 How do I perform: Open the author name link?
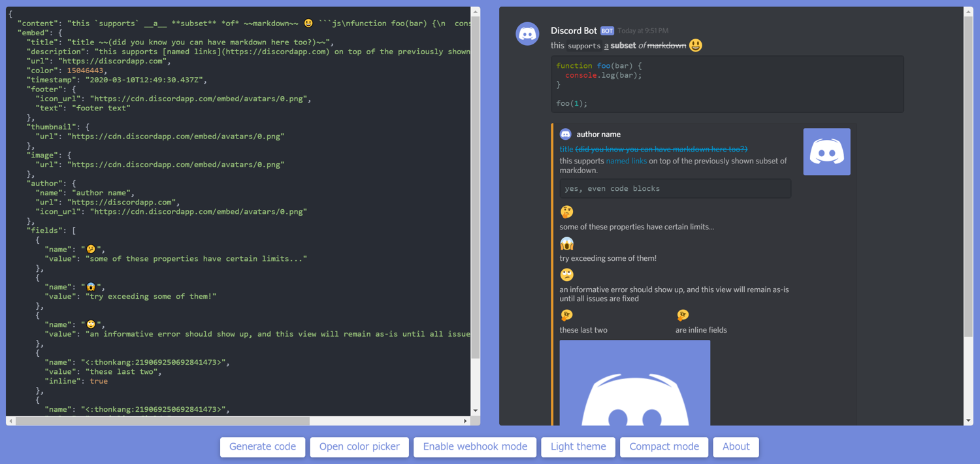[x=598, y=134]
